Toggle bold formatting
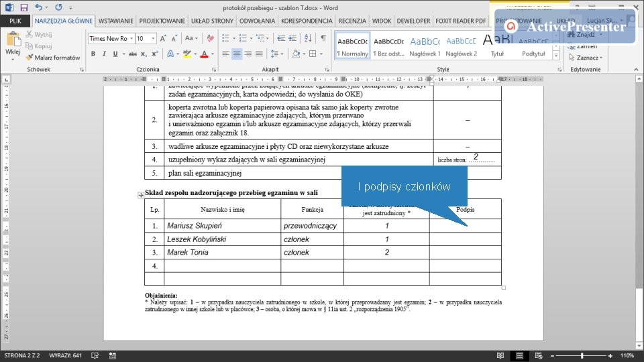644x362 pixels. pos(93,54)
